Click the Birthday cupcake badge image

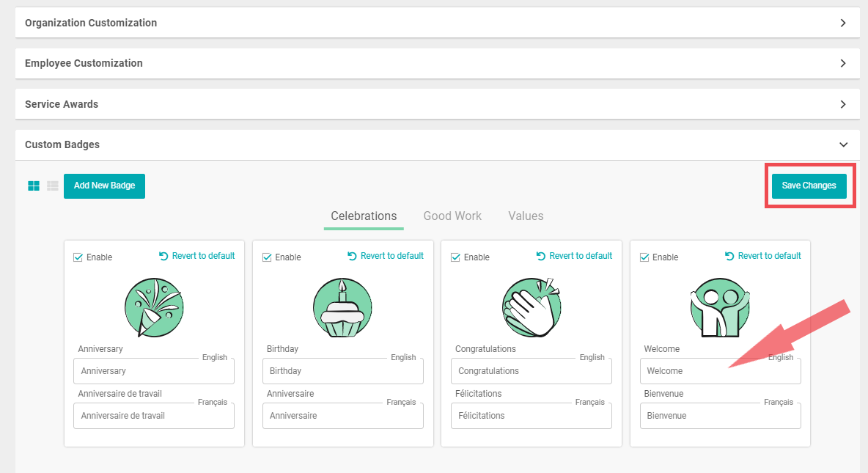342,307
